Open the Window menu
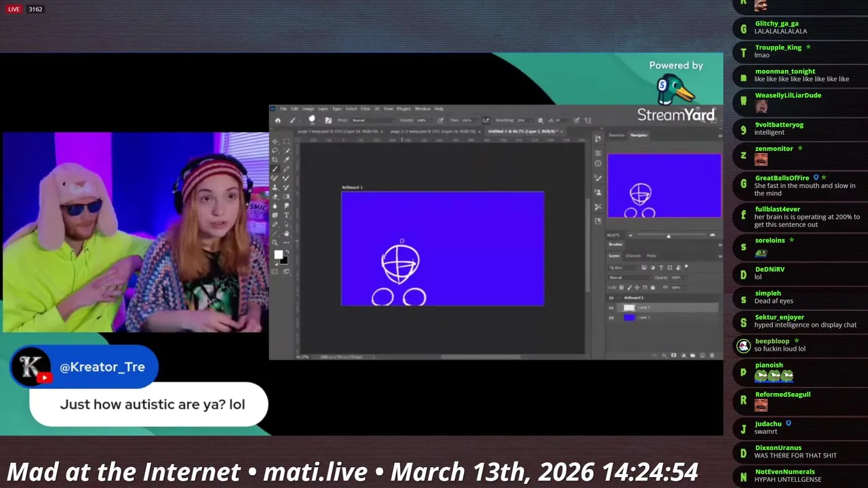The width and height of the screenshot is (868, 488). click(x=422, y=108)
